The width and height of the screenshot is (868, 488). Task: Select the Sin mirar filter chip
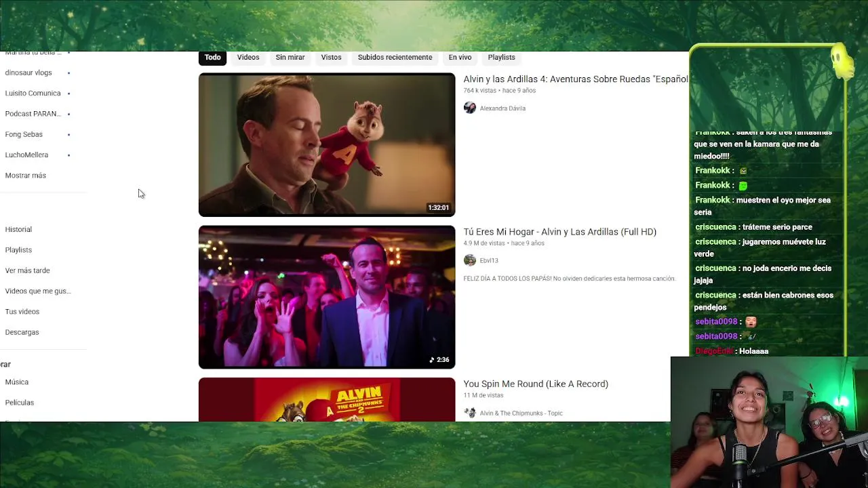pos(290,58)
